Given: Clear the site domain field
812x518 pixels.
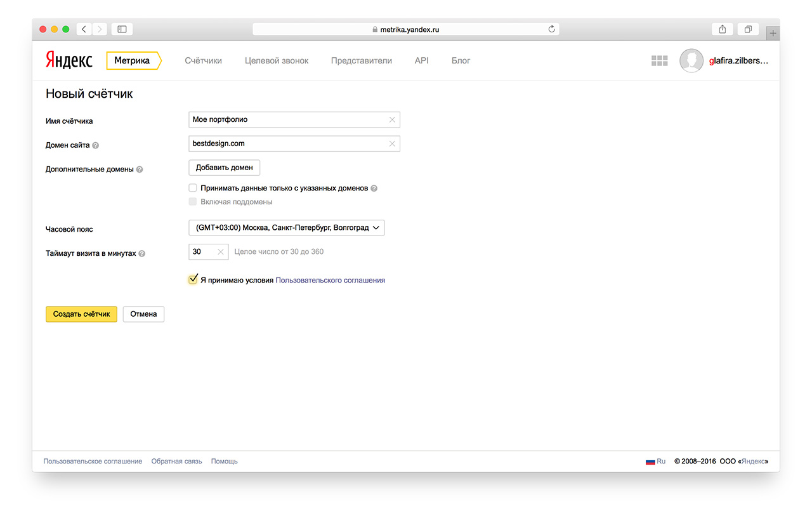Looking at the screenshot, I should 392,144.
